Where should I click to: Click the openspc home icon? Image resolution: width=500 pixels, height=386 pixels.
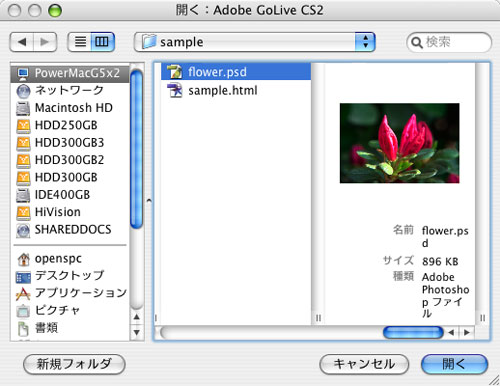point(23,259)
